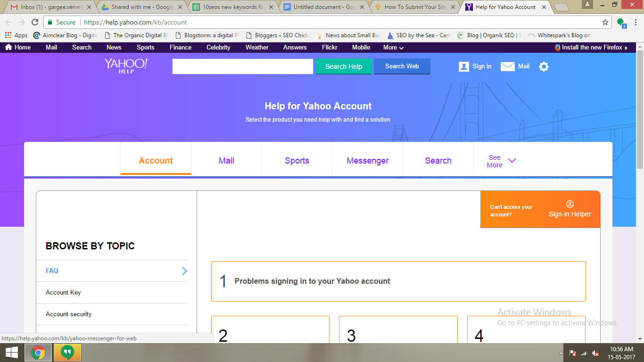Click the network signal tray icon
644x362 pixels.
coord(584,353)
